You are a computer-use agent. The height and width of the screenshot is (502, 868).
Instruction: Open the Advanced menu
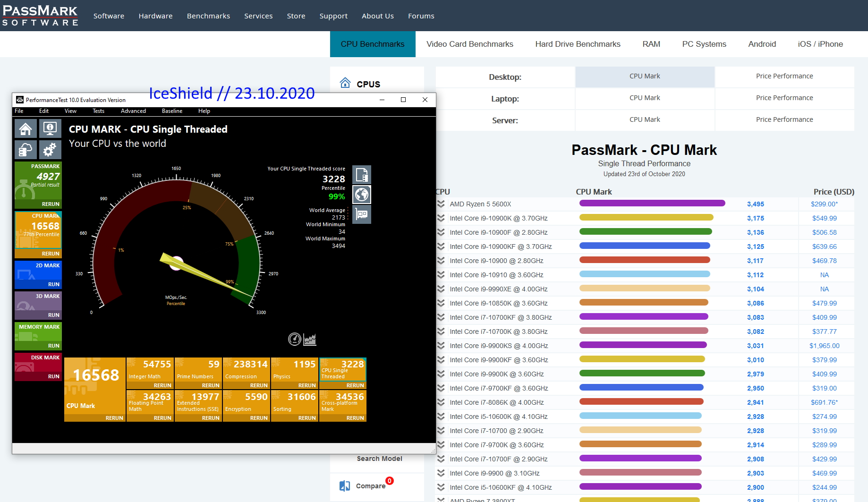133,111
